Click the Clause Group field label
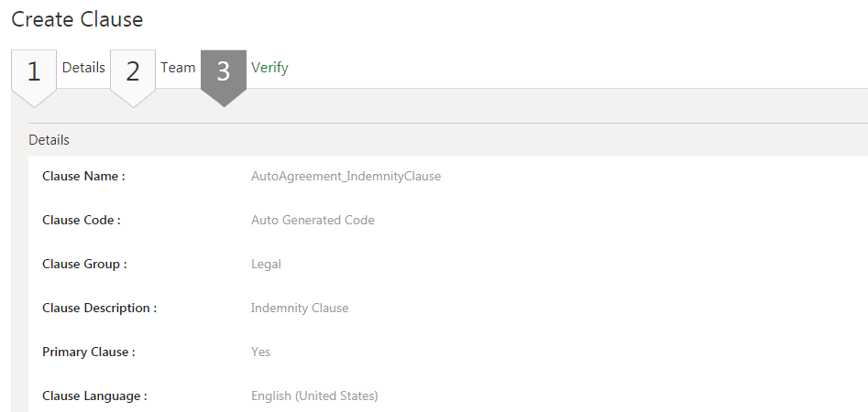 tap(84, 264)
